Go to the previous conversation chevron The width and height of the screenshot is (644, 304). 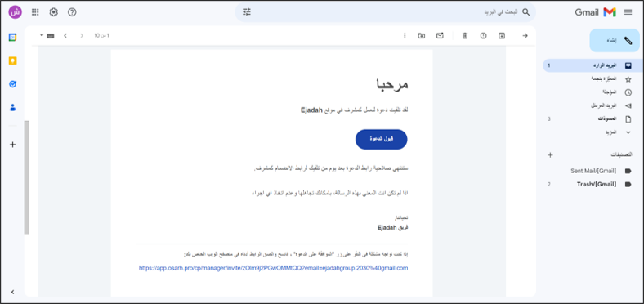(82, 36)
